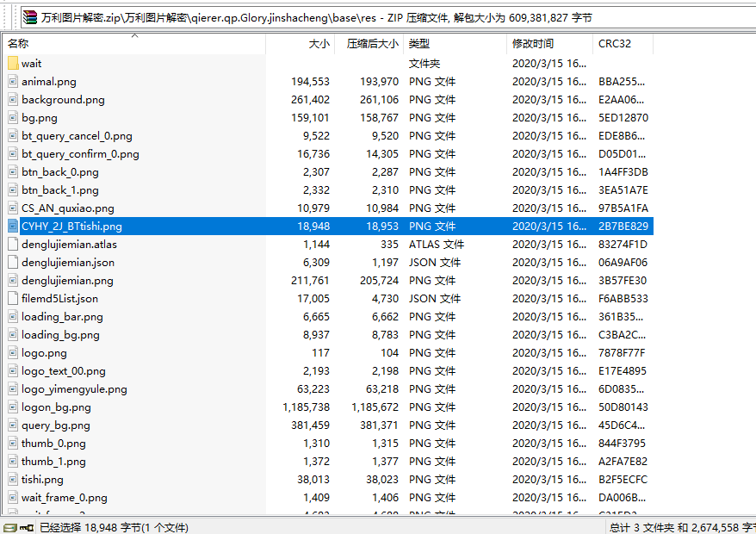Click the file icon next to denglujiemian.json
Image resolution: width=756 pixels, height=534 pixels.
click(11, 262)
